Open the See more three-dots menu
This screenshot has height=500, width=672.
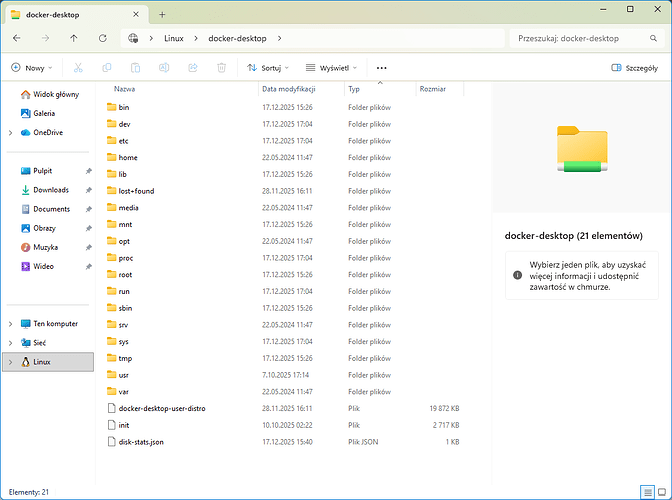click(381, 68)
